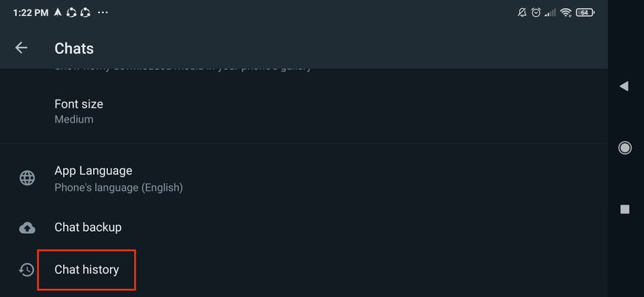Open the App Language option

pyautogui.click(x=304, y=179)
